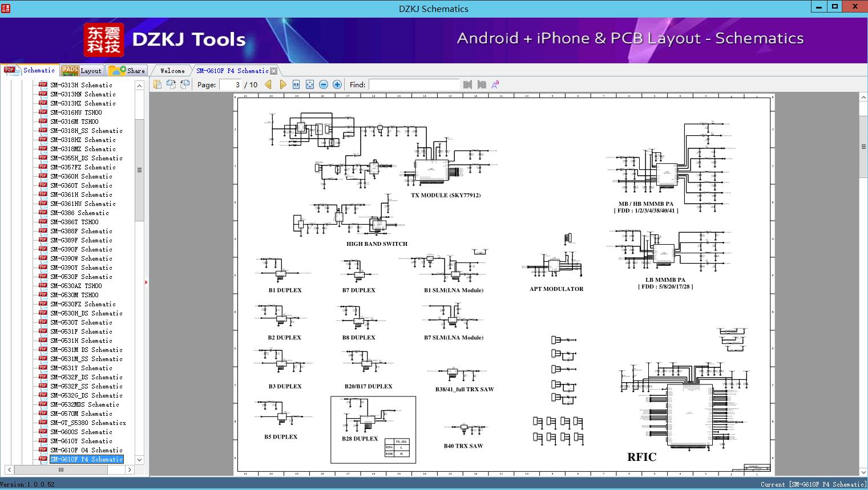This screenshot has width=868, height=490.
Task: Click the copy document icon in toolbar
Action: [157, 84]
